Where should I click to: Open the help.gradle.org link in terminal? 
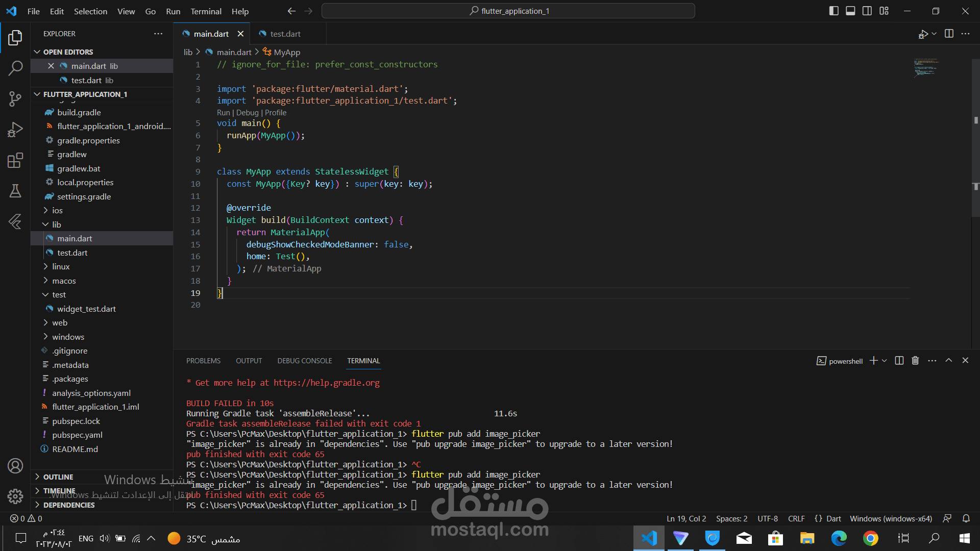(x=327, y=383)
